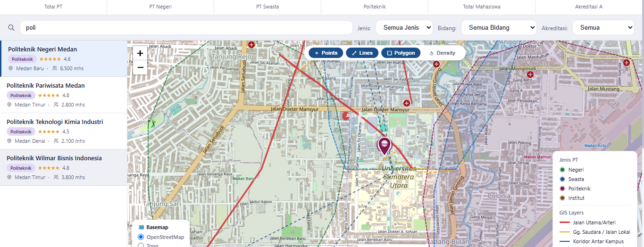644x247 pixels.
Task: Click Politeknik badge under Politeknik Teknologi Kimia Industri
Action: pos(21,132)
